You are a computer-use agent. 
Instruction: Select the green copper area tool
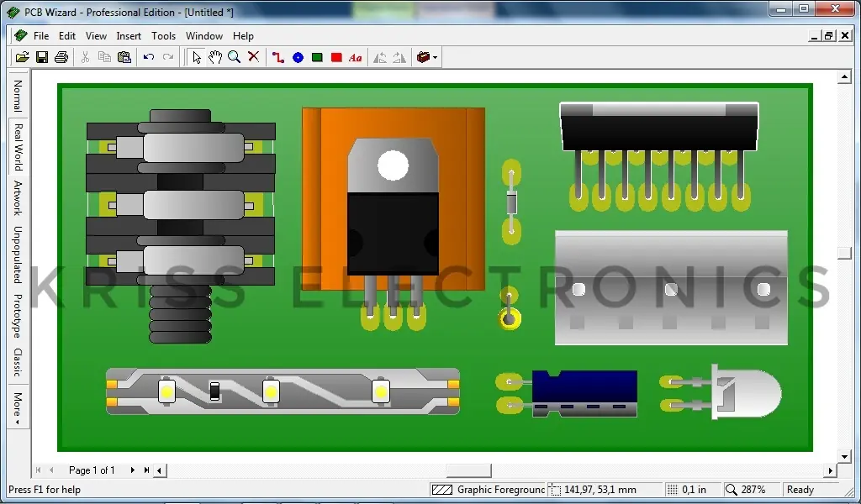point(317,57)
